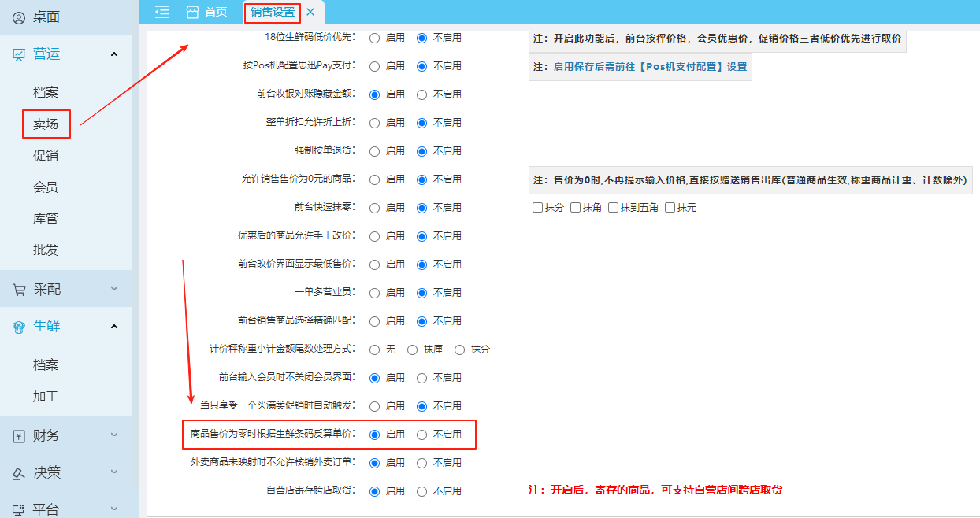Click the 桌面 desktop icon in sidebar
Image resolution: width=980 pixels, height=518 pixels.
point(19,17)
